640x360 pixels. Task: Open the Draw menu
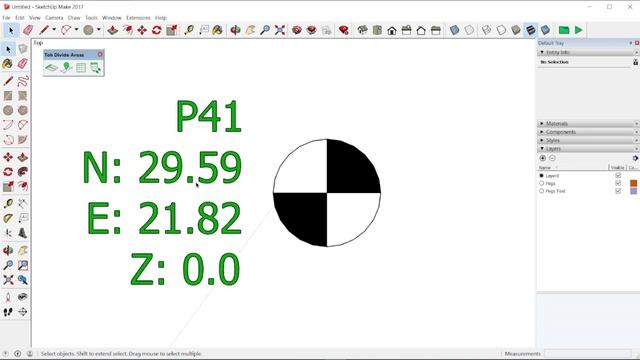74,18
